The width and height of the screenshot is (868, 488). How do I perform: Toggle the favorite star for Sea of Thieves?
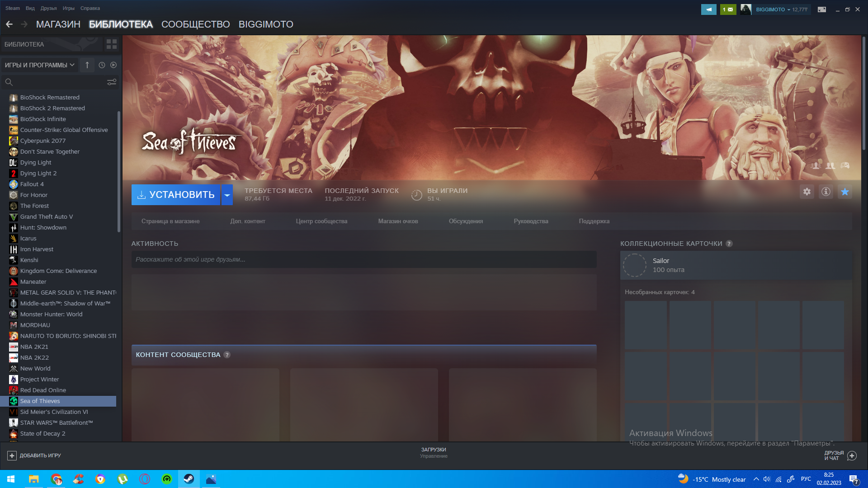[845, 192]
